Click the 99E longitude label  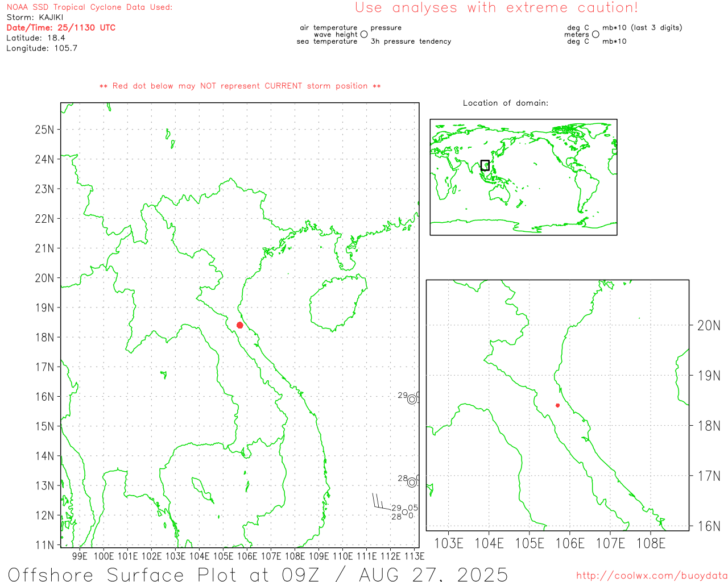tap(80, 556)
